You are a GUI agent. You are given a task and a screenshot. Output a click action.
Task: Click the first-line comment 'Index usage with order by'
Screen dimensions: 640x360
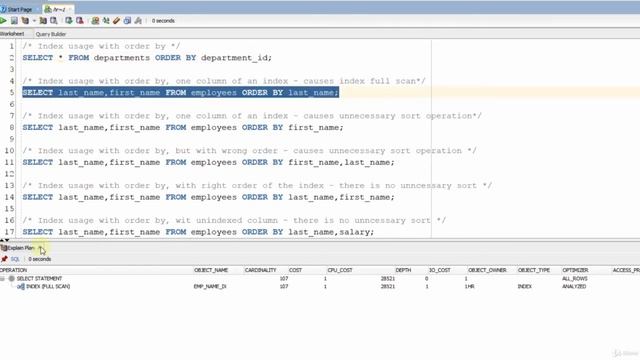101,47
